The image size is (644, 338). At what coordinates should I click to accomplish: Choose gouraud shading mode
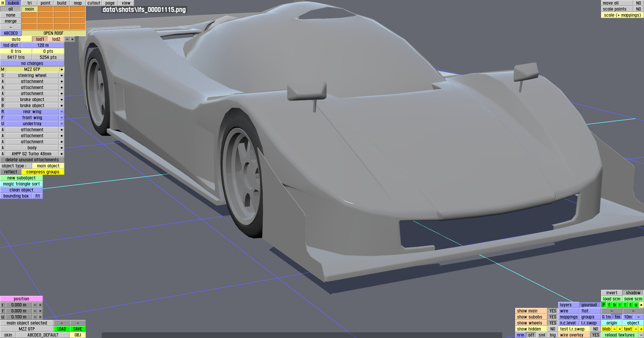click(589, 305)
